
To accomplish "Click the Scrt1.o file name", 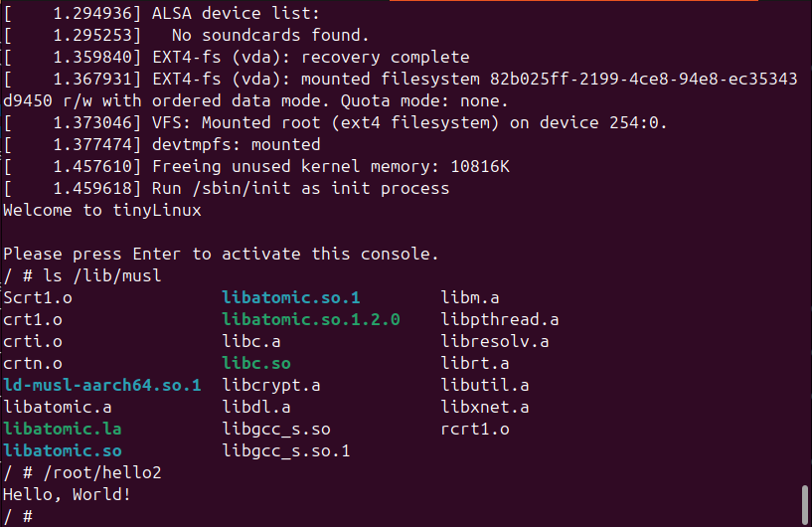I will click(x=38, y=297).
